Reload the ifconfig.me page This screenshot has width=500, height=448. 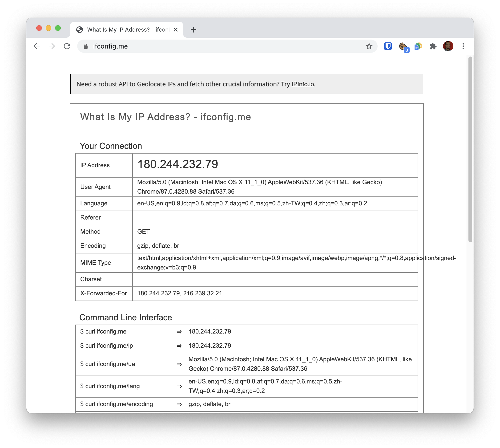point(67,46)
